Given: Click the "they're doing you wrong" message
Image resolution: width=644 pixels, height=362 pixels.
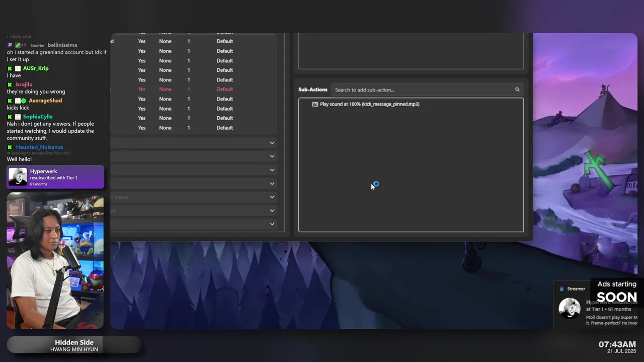Looking at the screenshot, I should (x=36, y=92).
